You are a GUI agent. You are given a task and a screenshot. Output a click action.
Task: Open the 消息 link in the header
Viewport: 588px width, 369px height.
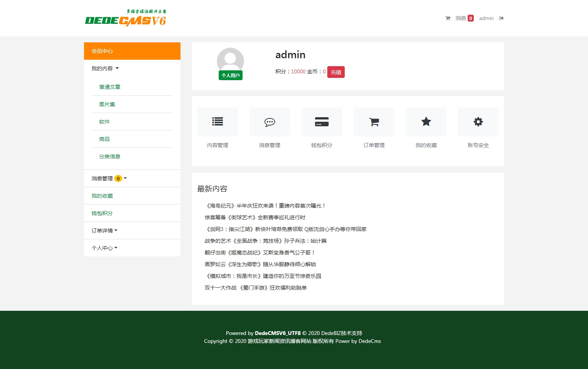[x=460, y=18]
